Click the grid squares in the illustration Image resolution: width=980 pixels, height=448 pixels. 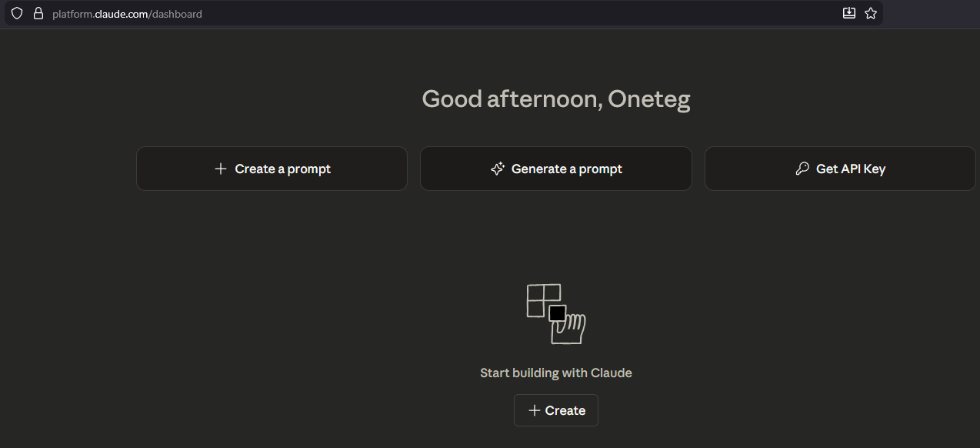[542, 299]
